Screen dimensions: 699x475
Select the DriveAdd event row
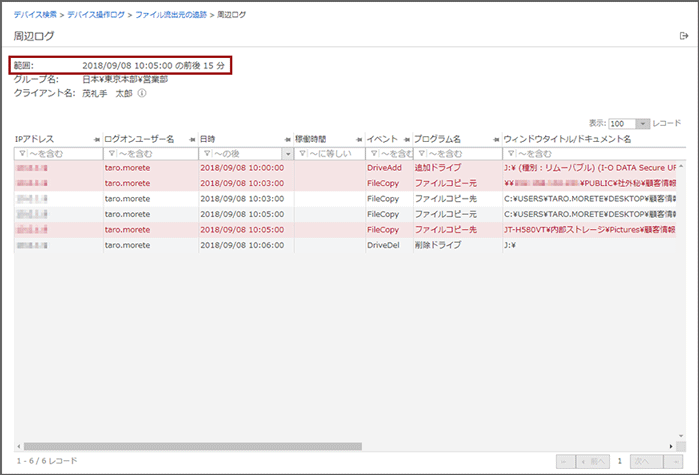pyautogui.click(x=383, y=168)
